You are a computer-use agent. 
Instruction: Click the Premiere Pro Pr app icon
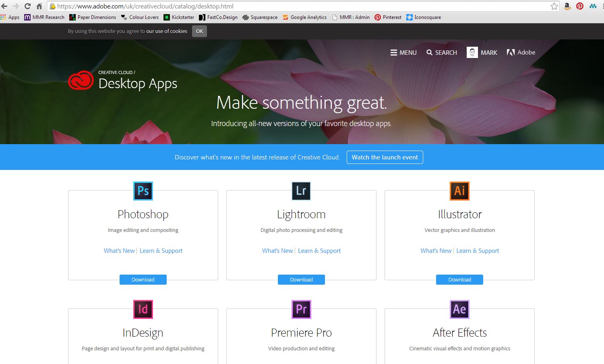pyautogui.click(x=301, y=309)
